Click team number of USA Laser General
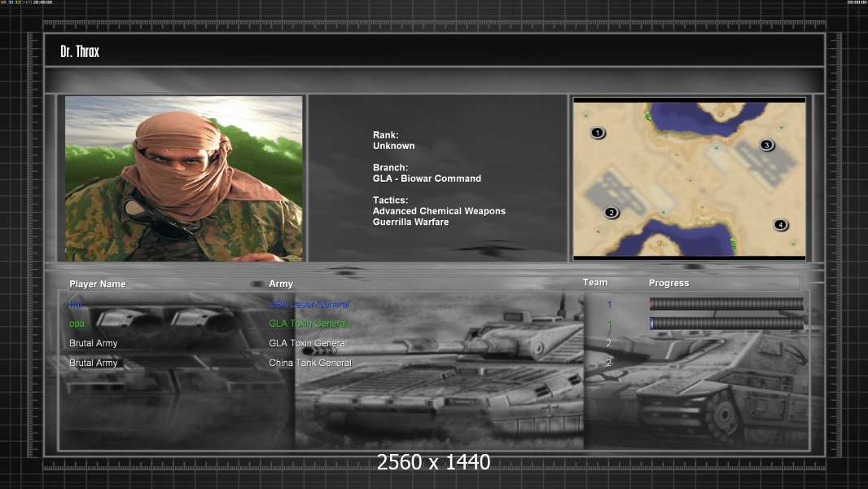This screenshot has height=489, width=868. (609, 304)
